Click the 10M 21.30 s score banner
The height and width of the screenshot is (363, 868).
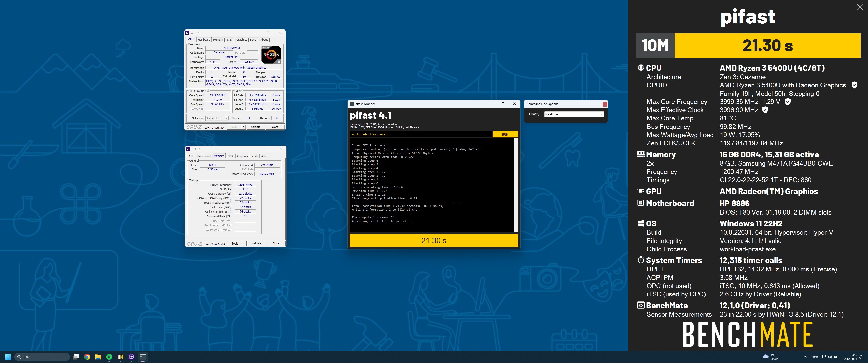(x=748, y=45)
